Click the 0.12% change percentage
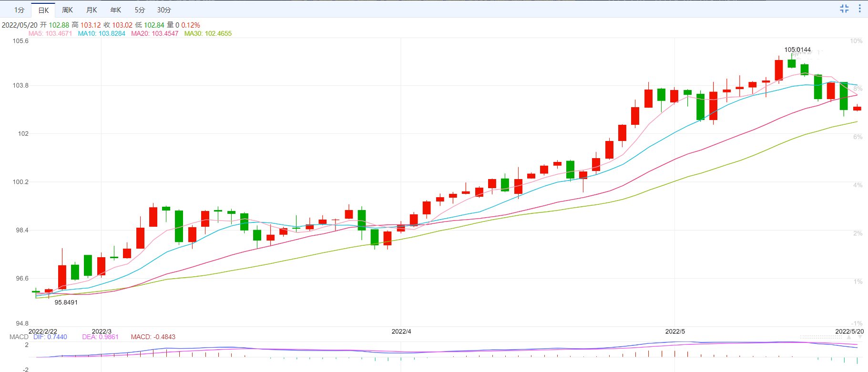This screenshot has width=868, height=372. (x=191, y=25)
